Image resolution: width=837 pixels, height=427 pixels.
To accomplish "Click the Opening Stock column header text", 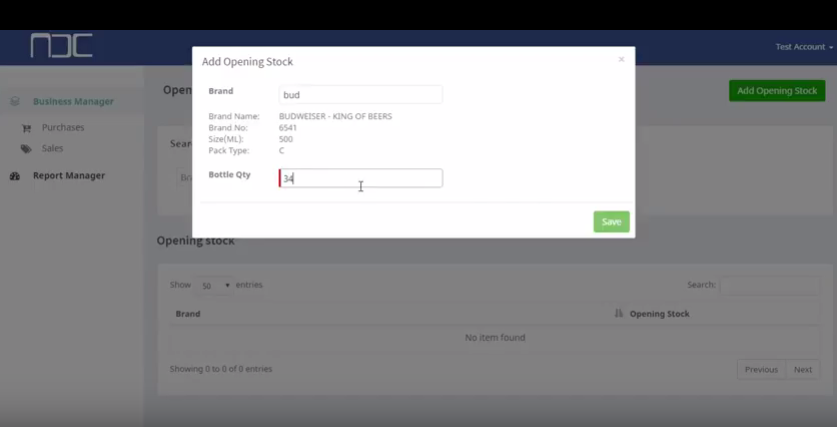I will click(x=659, y=314).
